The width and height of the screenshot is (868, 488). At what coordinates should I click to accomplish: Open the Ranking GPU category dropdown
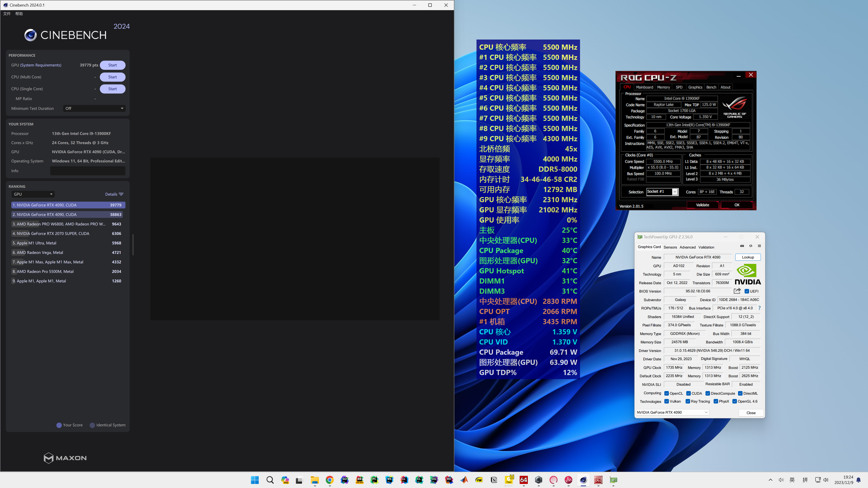33,194
